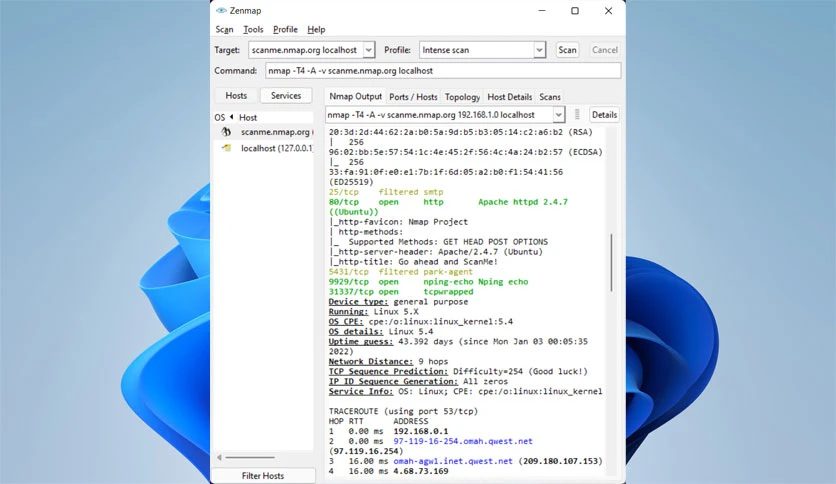
Task: Open the Tools menu
Action: click(253, 29)
